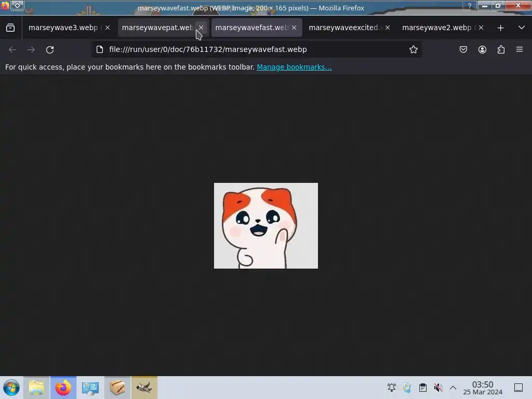Reload the current page
This screenshot has height=399, width=532.
point(50,49)
